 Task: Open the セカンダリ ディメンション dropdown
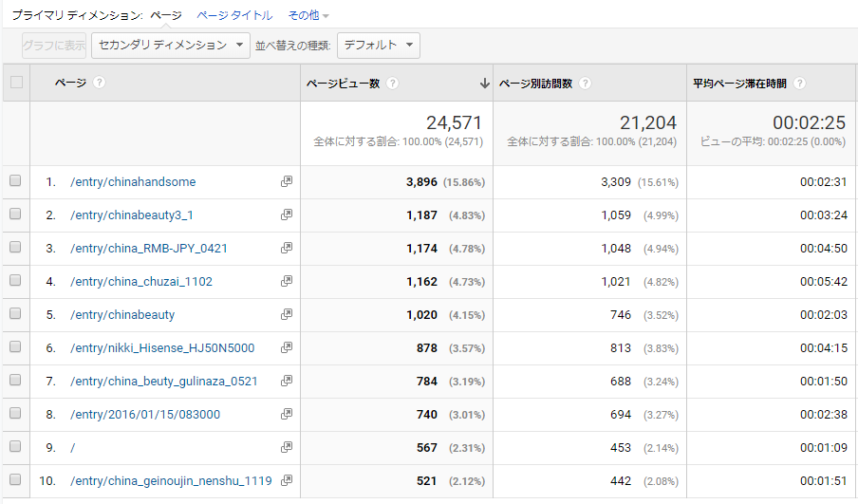[x=171, y=45]
